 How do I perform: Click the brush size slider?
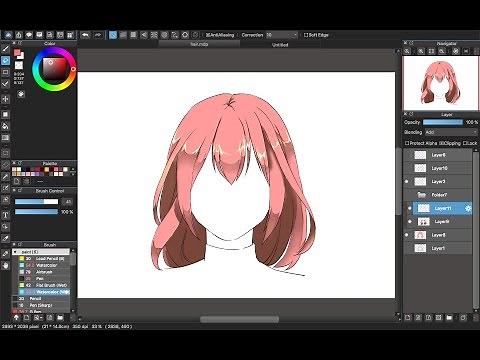click(x=36, y=202)
